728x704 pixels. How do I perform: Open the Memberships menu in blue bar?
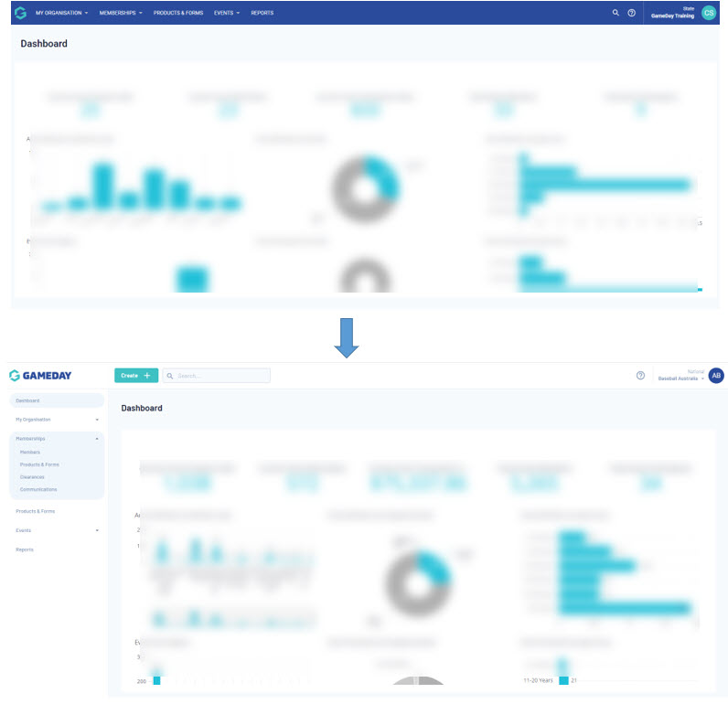pyautogui.click(x=121, y=13)
